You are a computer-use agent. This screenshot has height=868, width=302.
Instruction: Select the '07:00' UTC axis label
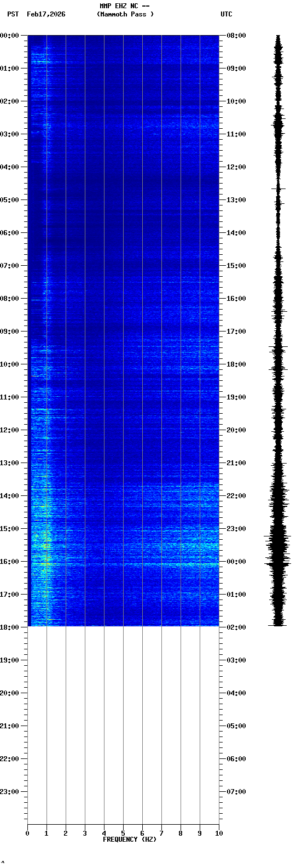(x=236, y=792)
